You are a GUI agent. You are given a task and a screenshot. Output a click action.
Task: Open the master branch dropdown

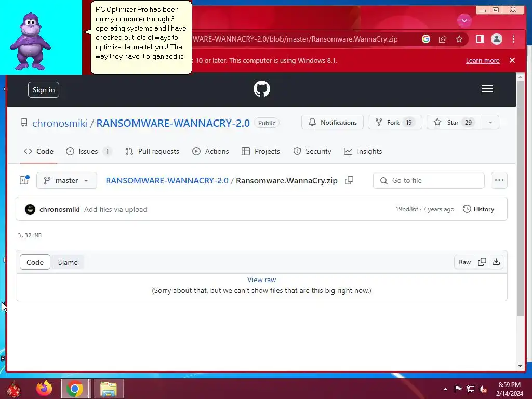tap(66, 180)
